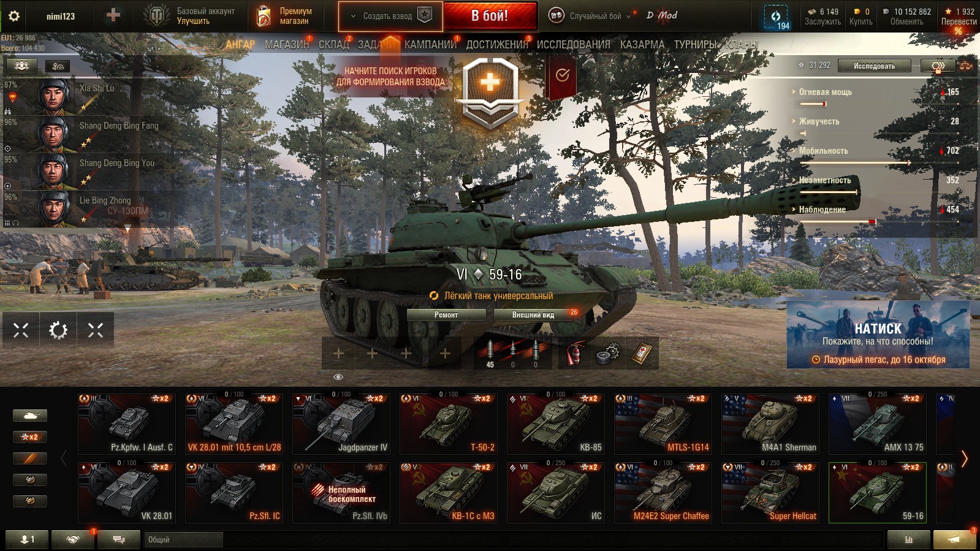This screenshot has height=551, width=980.
Task: Click the platoon shield plus emblem
Action: point(490,92)
